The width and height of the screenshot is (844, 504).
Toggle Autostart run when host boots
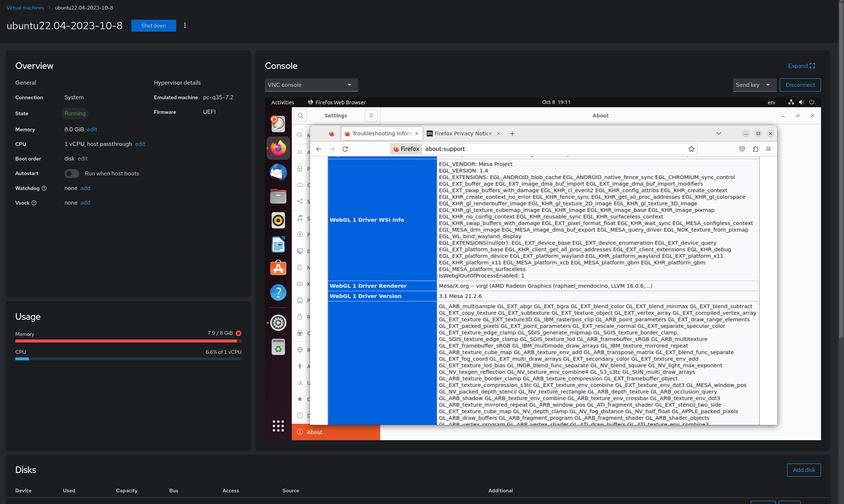[x=72, y=174]
